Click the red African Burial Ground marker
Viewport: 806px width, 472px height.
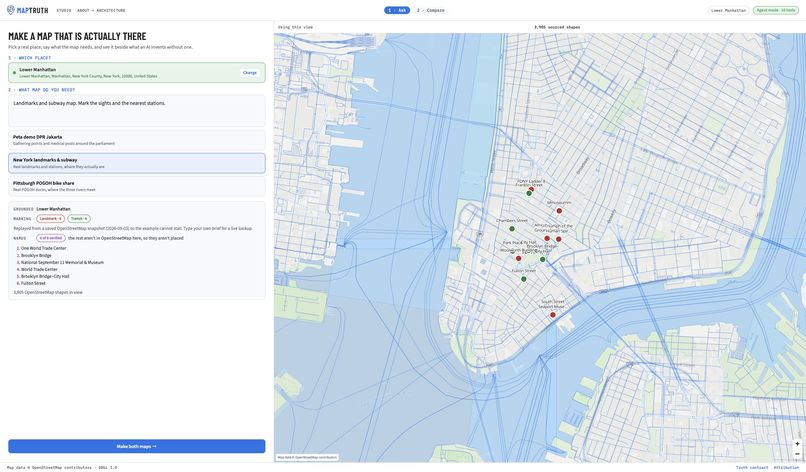point(547,238)
